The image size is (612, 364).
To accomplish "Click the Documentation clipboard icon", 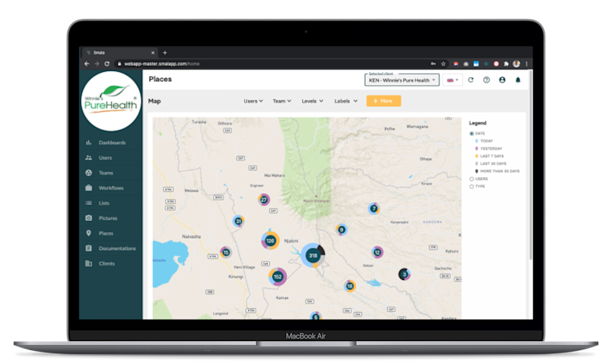I will coord(89,248).
